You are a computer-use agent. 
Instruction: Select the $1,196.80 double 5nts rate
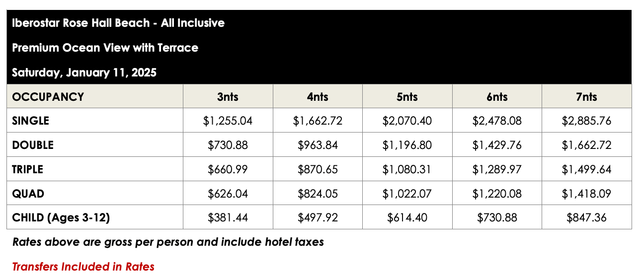click(x=407, y=145)
